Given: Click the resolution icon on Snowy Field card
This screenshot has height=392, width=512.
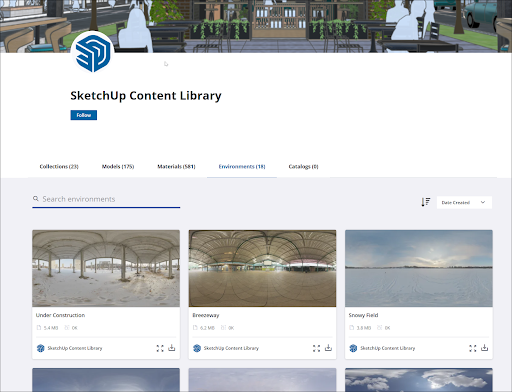Looking at the screenshot, I should point(379,328).
